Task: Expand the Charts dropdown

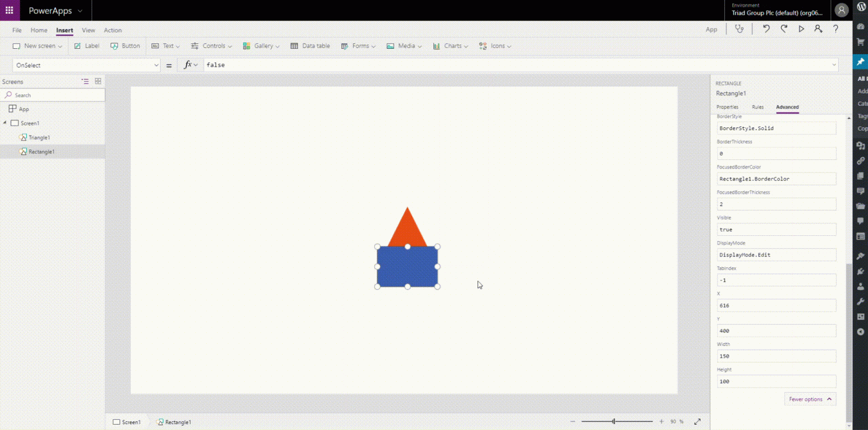Action: (x=466, y=47)
